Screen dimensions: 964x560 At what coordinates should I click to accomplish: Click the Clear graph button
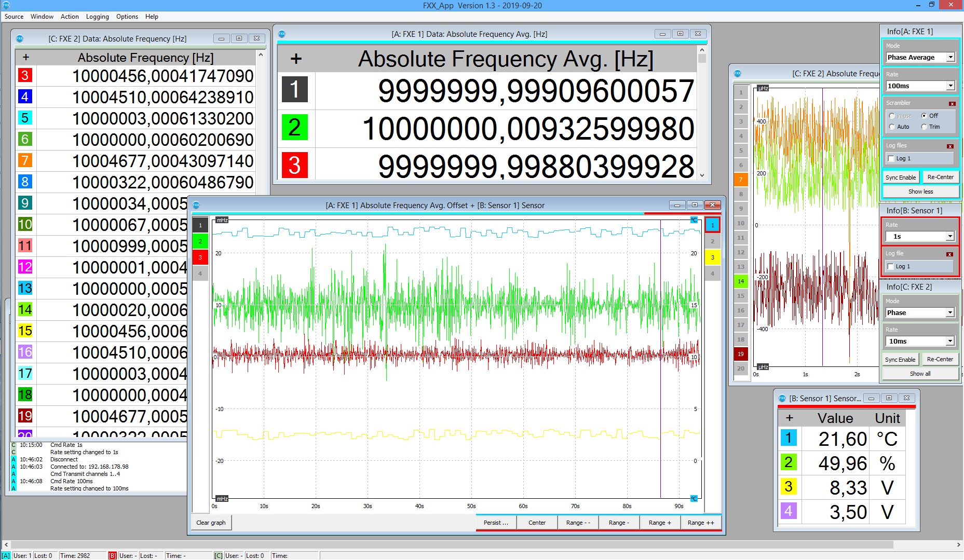pos(211,523)
